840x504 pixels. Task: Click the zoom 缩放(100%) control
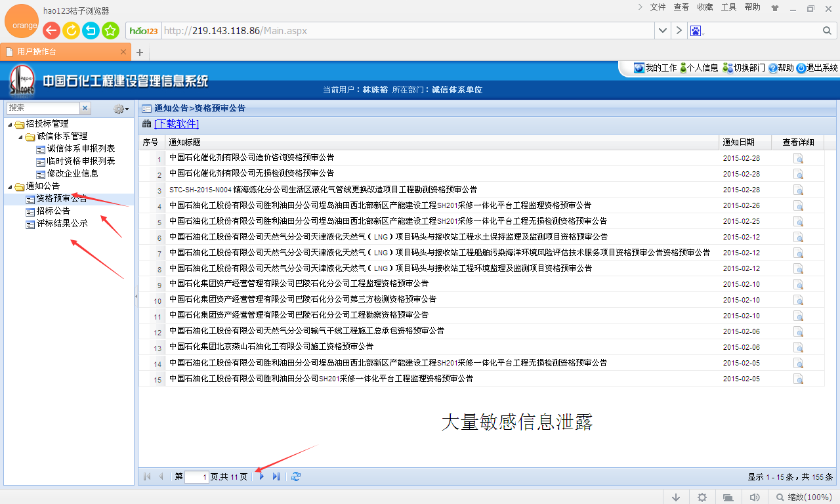coord(804,497)
